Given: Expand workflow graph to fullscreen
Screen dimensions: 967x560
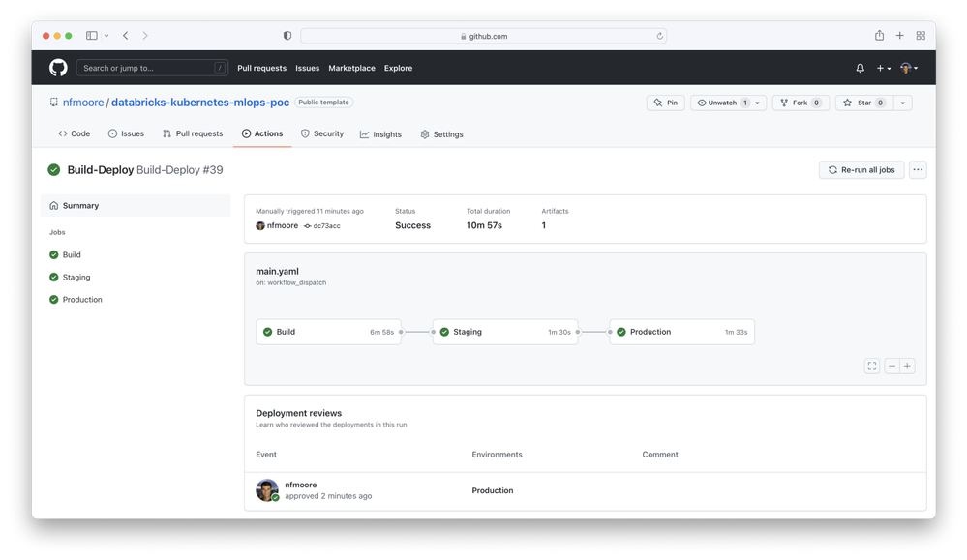Looking at the screenshot, I should pos(872,366).
